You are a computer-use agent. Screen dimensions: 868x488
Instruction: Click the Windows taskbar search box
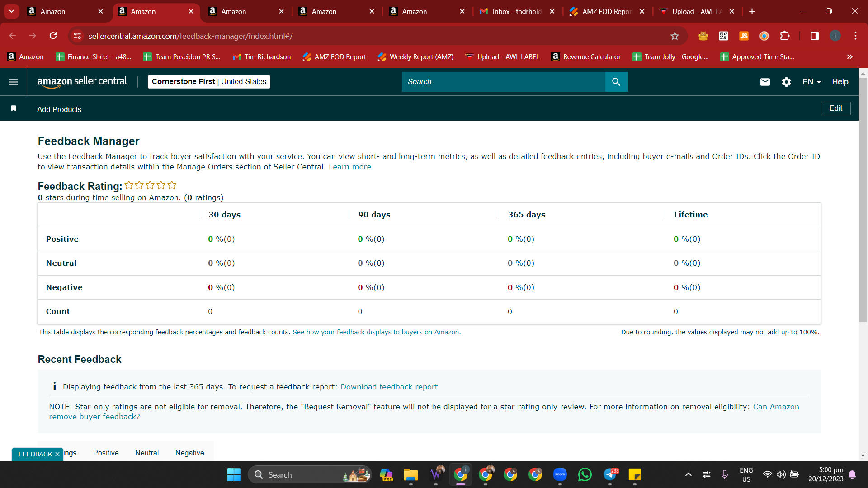[x=310, y=474]
